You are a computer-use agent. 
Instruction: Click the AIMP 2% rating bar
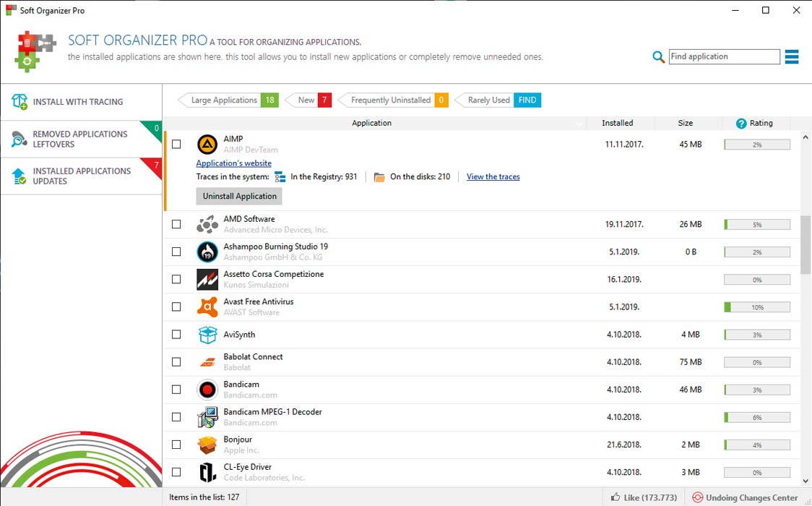point(757,145)
